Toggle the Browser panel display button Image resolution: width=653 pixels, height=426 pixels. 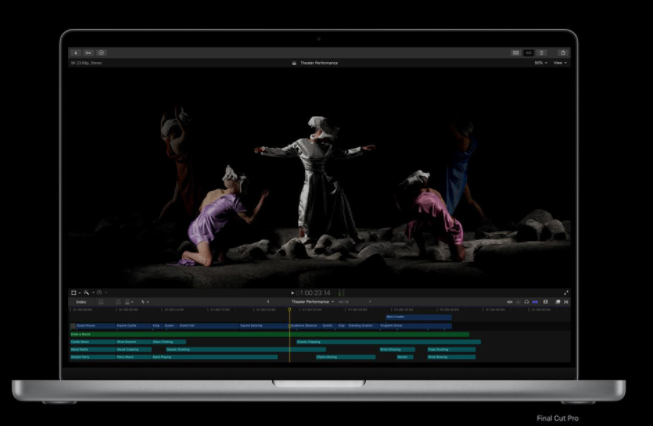[516, 52]
